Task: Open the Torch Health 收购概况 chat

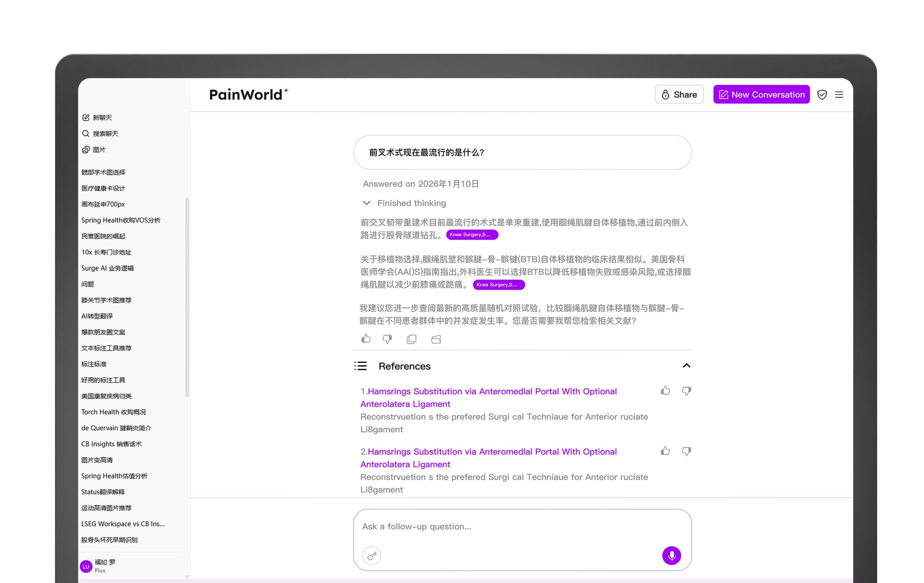Action: pos(114,412)
